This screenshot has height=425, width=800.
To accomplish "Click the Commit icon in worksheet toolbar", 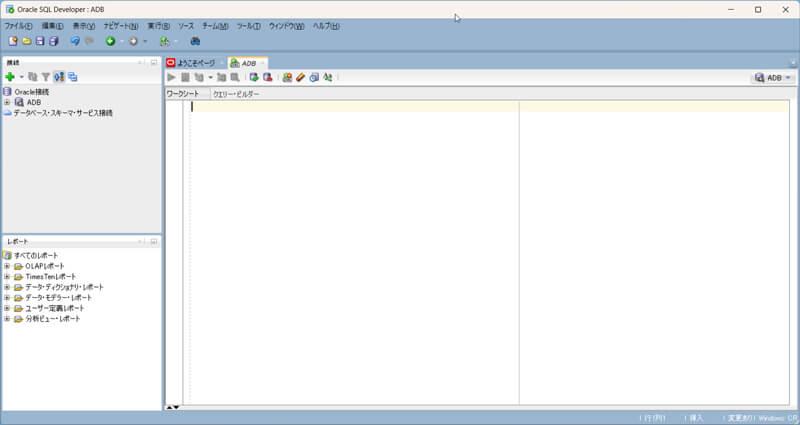I will [x=254, y=78].
